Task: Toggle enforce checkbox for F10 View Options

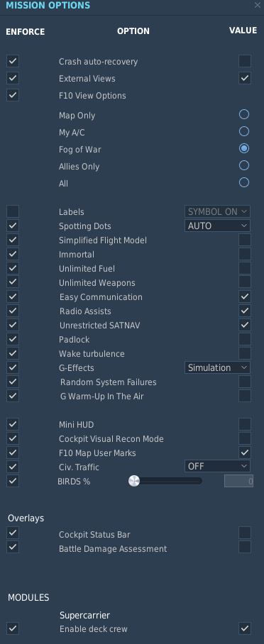Action: (13, 95)
